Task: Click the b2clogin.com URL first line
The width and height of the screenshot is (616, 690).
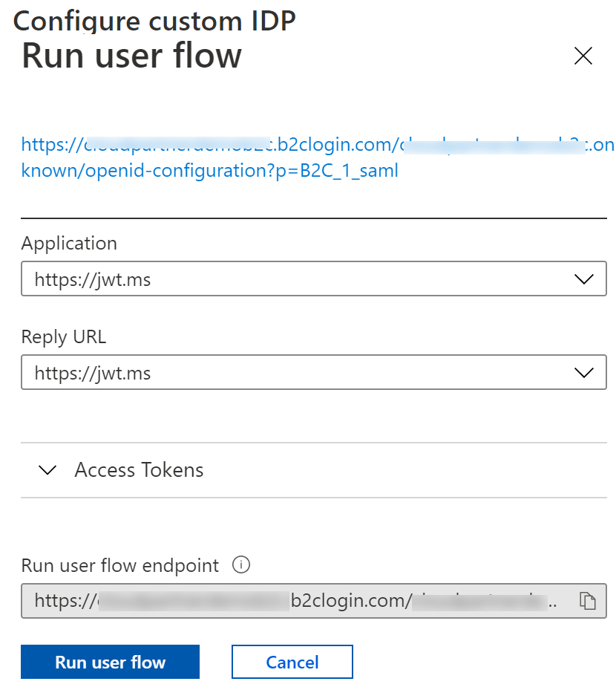Action: [318, 144]
